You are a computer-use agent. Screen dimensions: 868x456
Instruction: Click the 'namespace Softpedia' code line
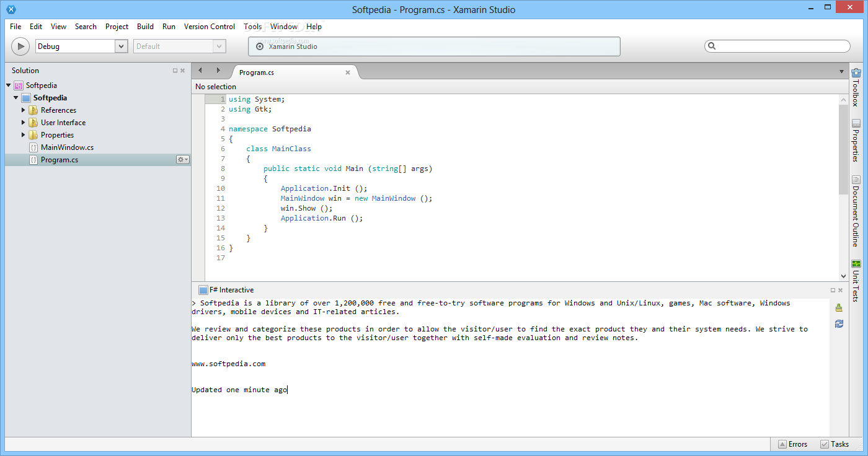pyautogui.click(x=270, y=129)
